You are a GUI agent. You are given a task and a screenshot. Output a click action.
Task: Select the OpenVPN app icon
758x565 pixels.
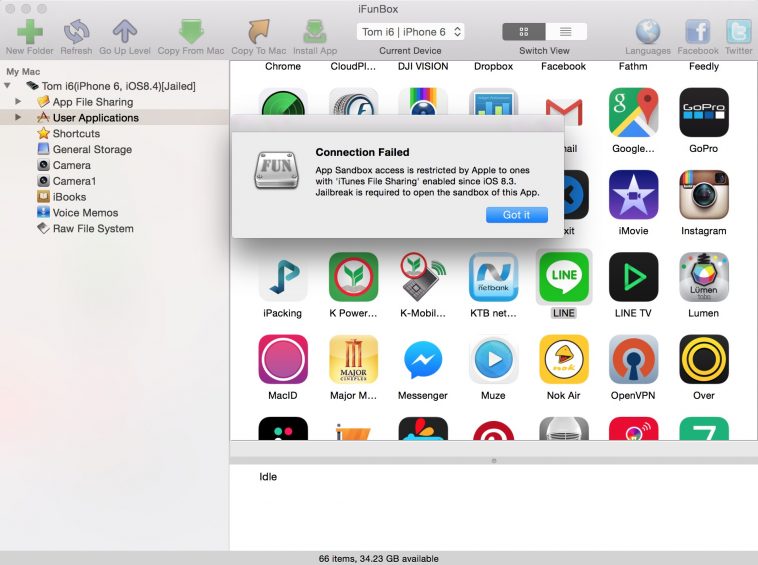633,359
